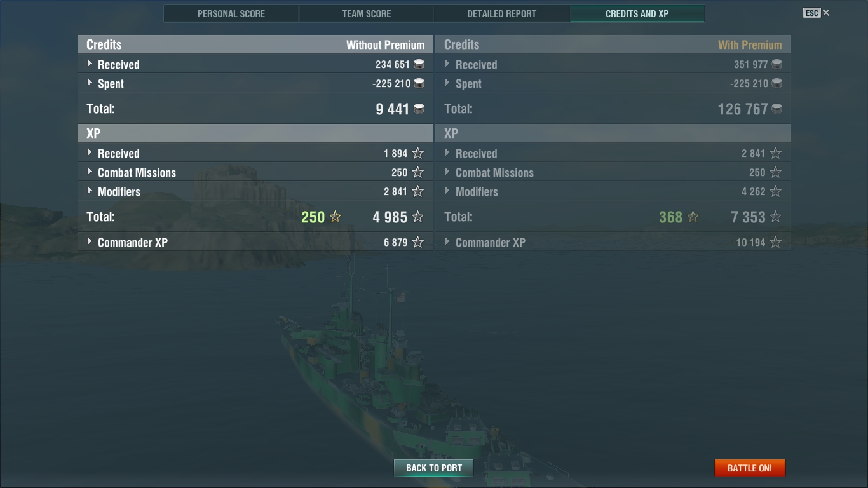Viewport: 868px width, 488px height.
Task: Click the Battle On! button
Action: pos(750,468)
